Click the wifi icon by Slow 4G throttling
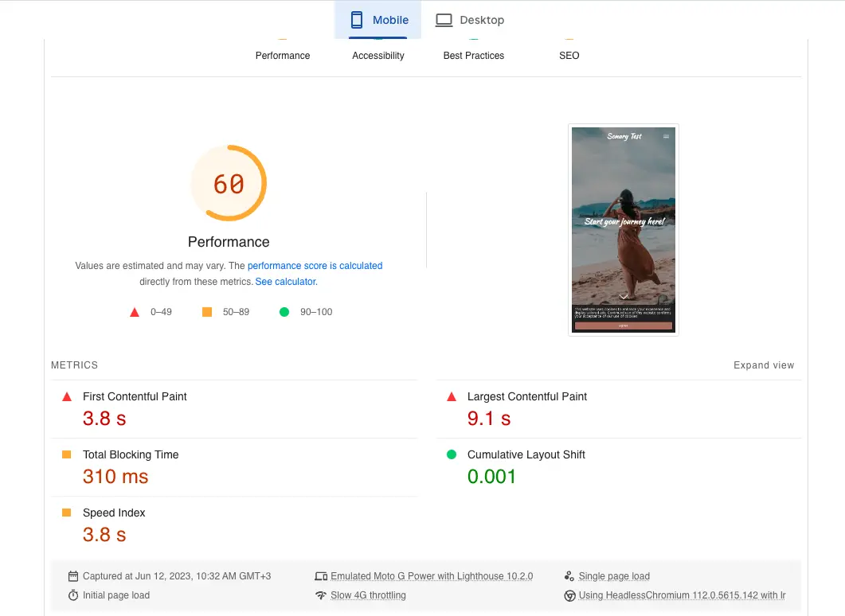Image resolution: width=845 pixels, height=616 pixels. (321, 595)
